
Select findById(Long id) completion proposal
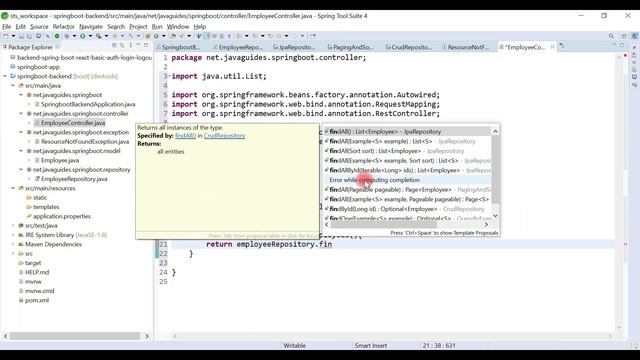tap(407, 209)
